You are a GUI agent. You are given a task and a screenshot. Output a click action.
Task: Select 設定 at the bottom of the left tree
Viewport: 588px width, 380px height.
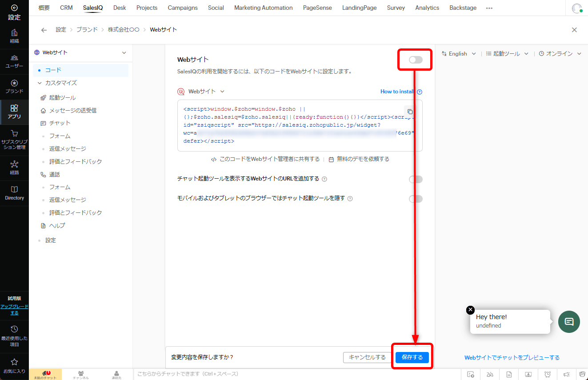pos(51,240)
